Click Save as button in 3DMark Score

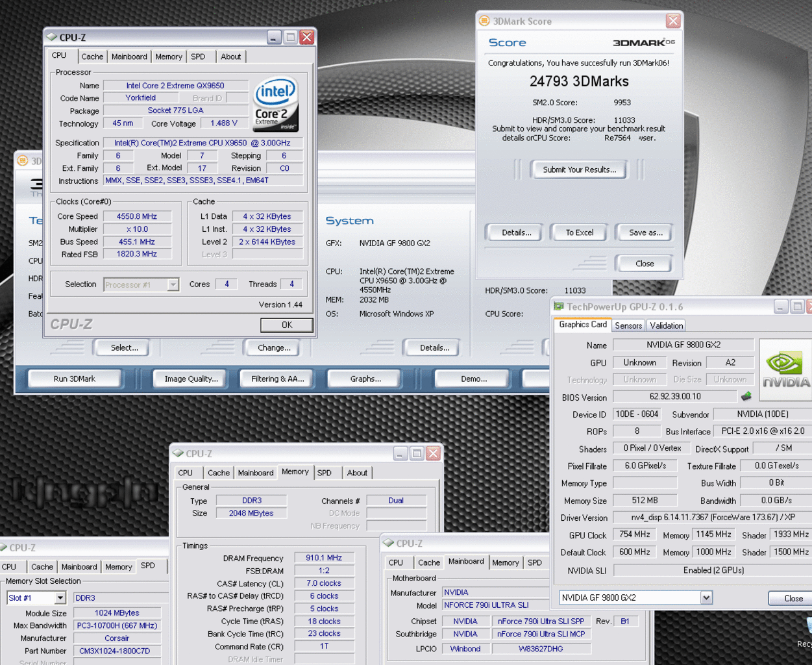(x=645, y=232)
